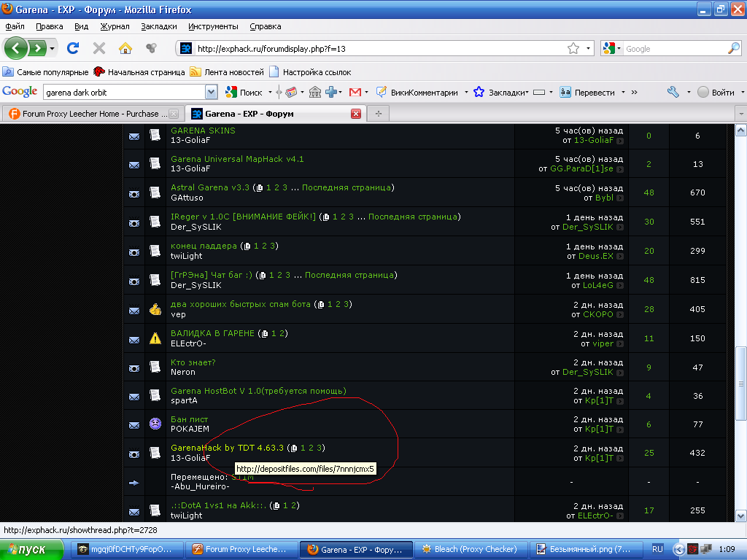The height and width of the screenshot is (560, 747).
Task: Click the blue plus share icon in toolbar
Action: 332,93
